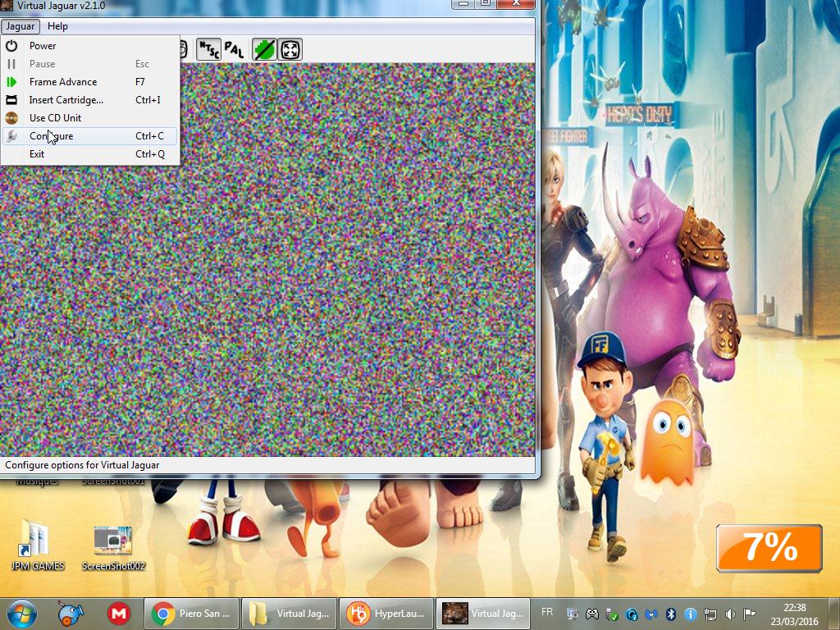The width and height of the screenshot is (840, 630).
Task: Open the network tray icon
Action: (x=710, y=614)
